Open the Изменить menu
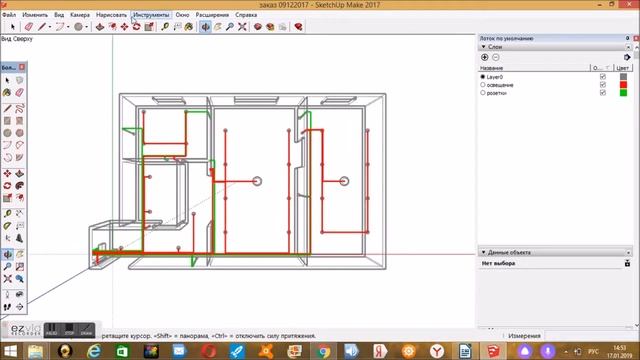The image size is (640, 360). (35, 15)
